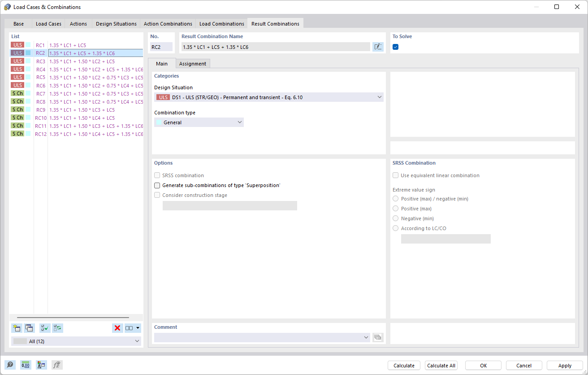Screen dimensions: 588x375
Task: Open units and decimal places settings
Action: (x=26, y=365)
